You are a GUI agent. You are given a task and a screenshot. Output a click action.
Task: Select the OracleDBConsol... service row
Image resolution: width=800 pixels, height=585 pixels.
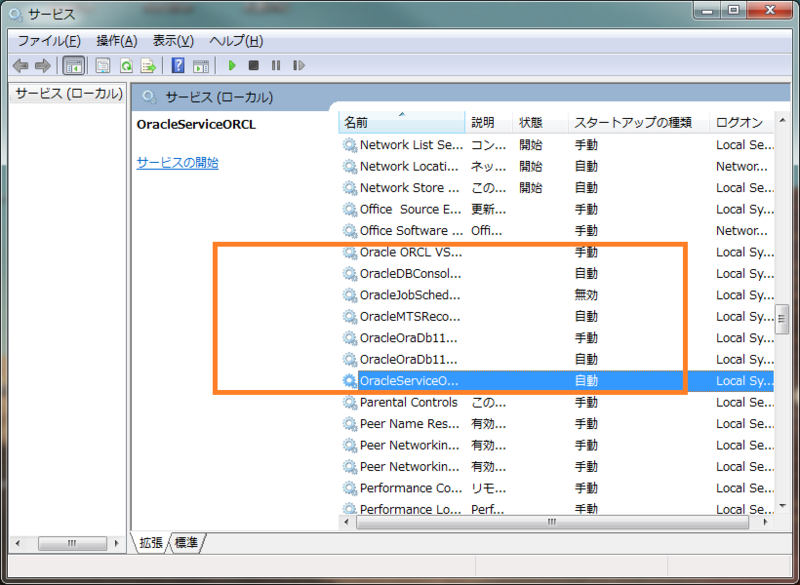tap(558, 273)
